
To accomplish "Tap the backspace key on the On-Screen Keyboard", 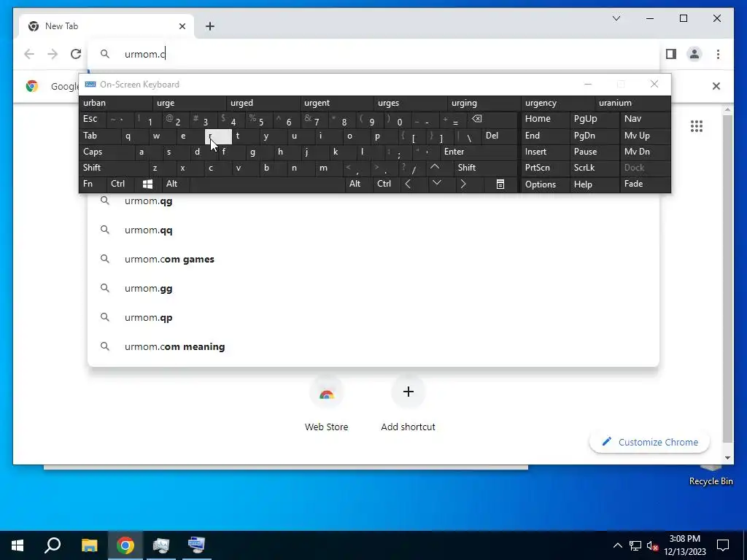I will pyautogui.click(x=492, y=119).
